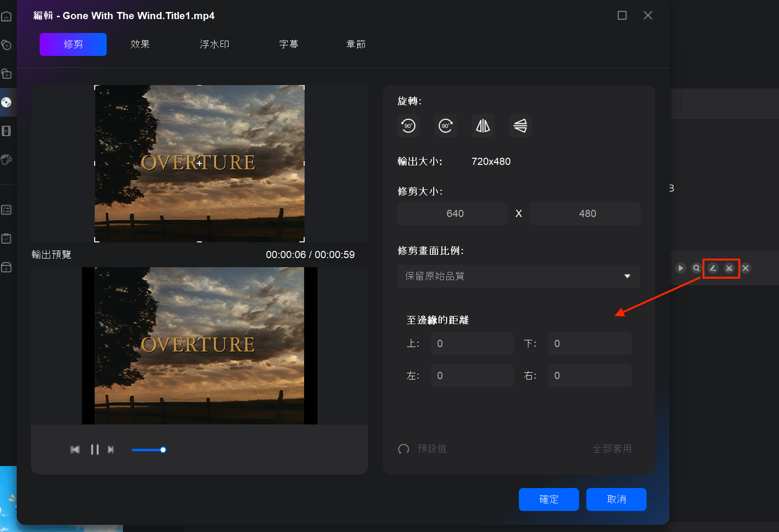779x532 pixels.
Task: Click the crop width field showing 640
Action: (x=452, y=214)
